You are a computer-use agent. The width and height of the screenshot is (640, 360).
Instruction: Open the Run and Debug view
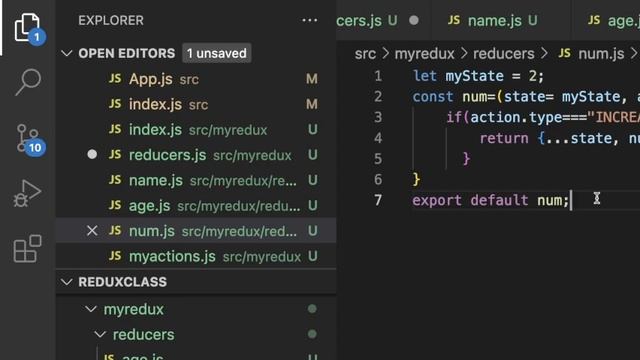[x=28, y=193]
